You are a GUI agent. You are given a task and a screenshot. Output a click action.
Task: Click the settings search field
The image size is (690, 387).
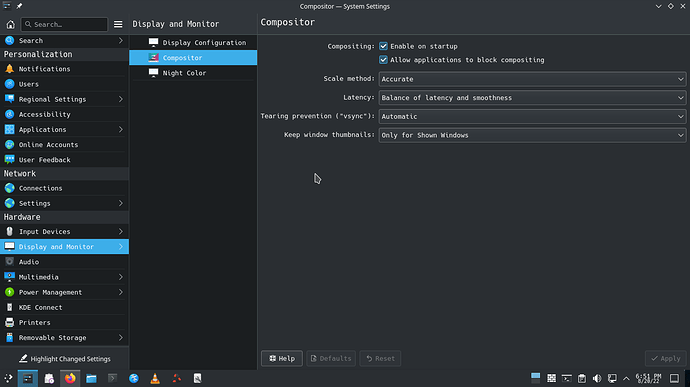coord(64,24)
